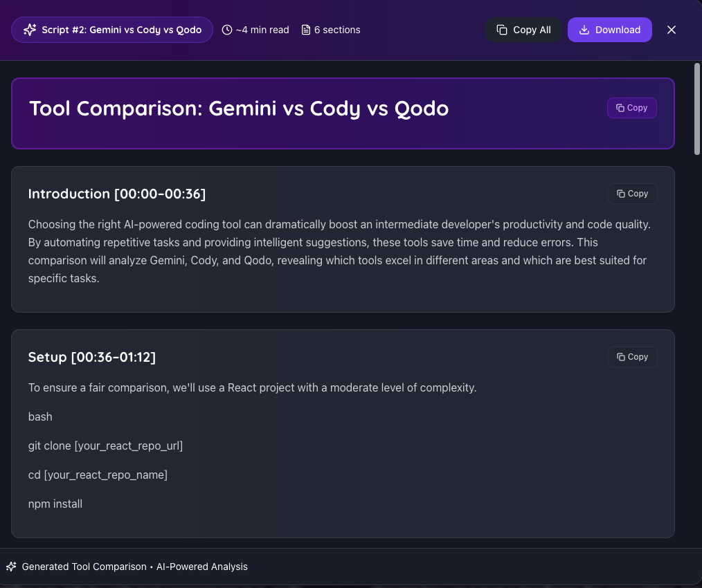Click the copy icon on the Introduction section
The height and width of the screenshot is (588, 702).
pos(620,194)
